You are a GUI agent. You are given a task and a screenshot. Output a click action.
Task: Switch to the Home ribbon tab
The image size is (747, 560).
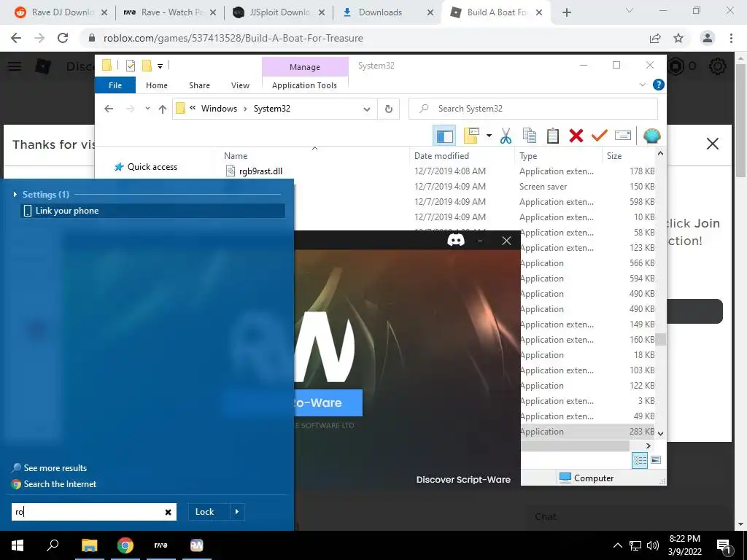[157, 85]
